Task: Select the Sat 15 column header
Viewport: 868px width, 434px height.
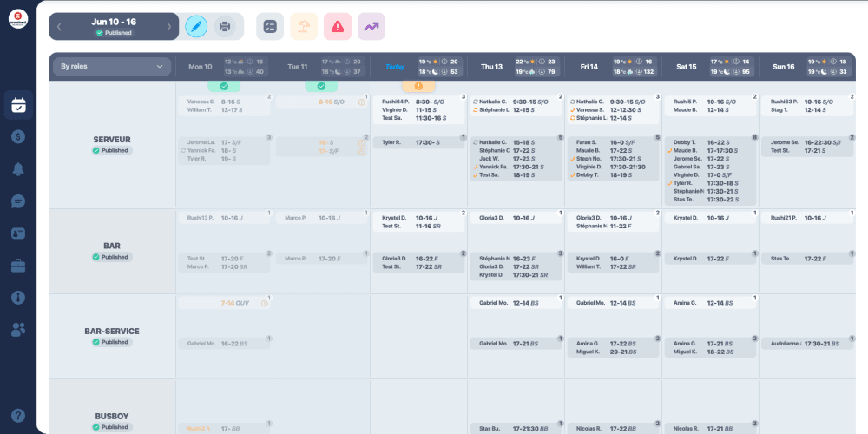Action: pyautogui.click(x=687, y=67)
